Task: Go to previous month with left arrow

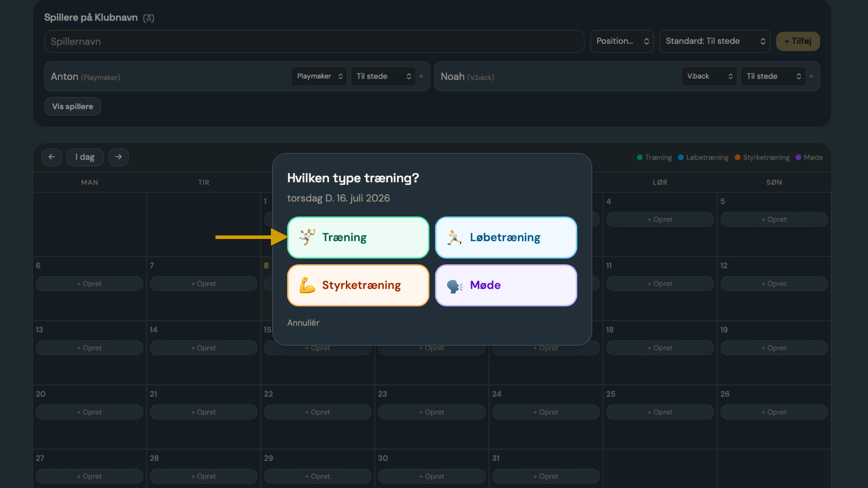Action: pyautogui.click(x=52, y=157)
